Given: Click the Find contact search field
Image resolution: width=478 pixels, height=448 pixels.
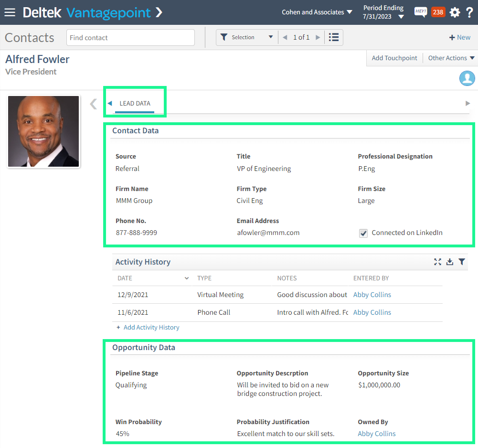Looking at the screenshot, I should click(x=130, y=38).
